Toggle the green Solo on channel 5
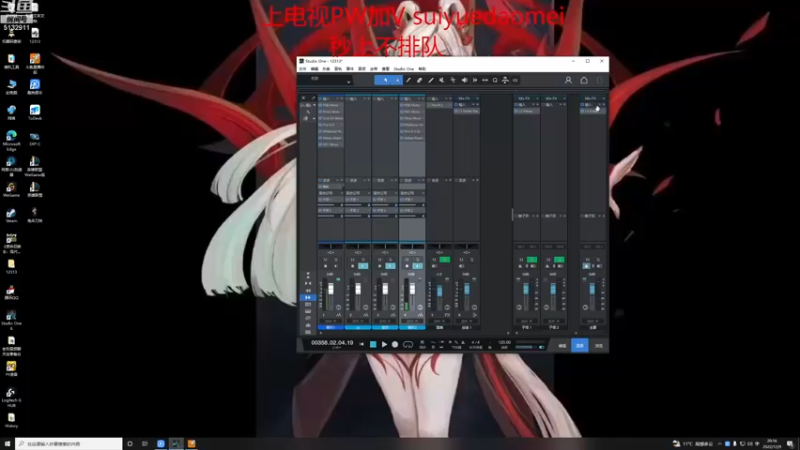The image size is (800, 450). [x=445, y=260]
